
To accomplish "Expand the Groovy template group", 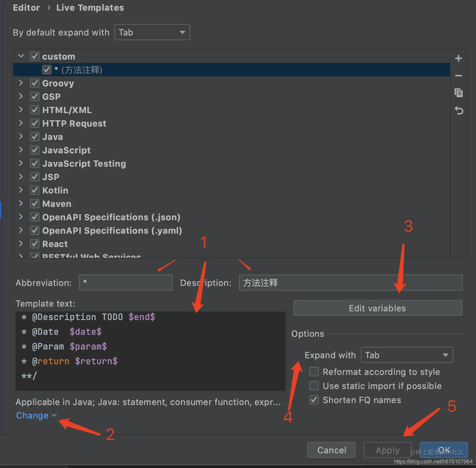I will pos(21,83).
